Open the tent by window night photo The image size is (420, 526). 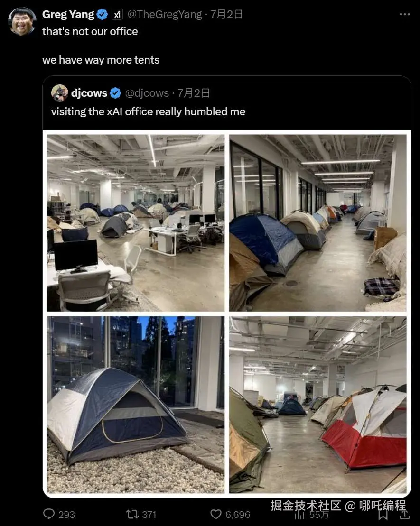tap(136, 405)
